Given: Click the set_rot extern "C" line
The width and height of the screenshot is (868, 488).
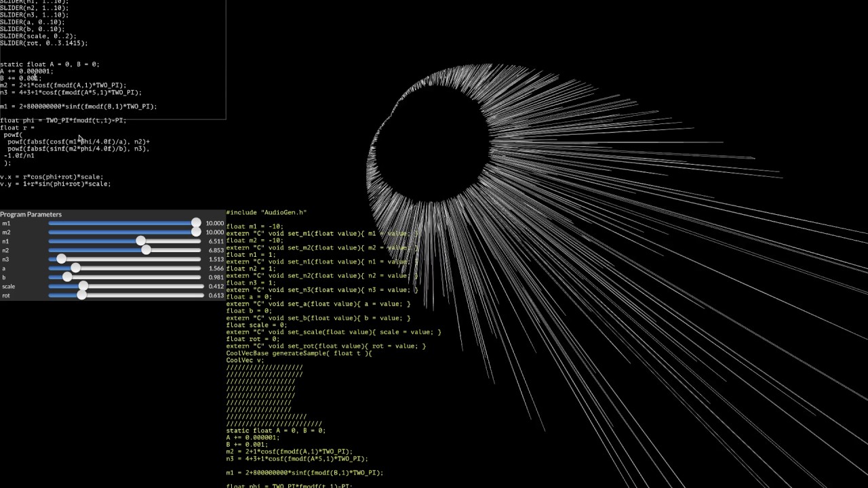Looking at the screenshot, I should (326, 346).
